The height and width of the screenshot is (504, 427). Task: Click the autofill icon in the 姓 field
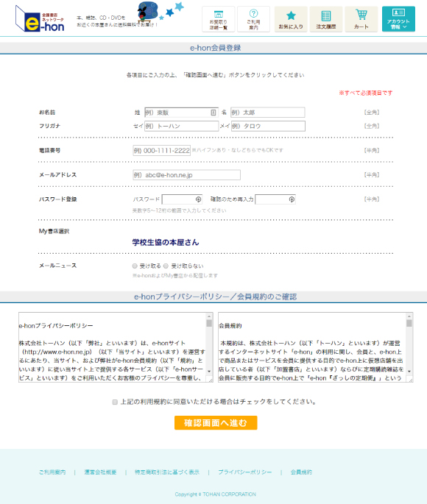(213, 113)
